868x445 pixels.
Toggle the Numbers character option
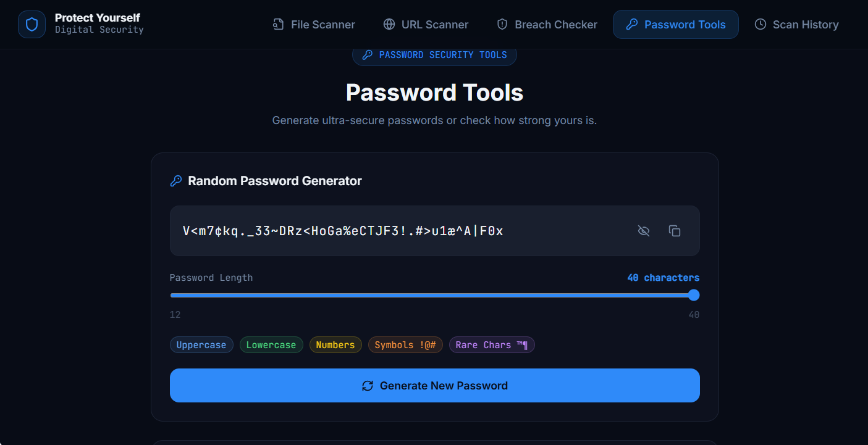335,345
